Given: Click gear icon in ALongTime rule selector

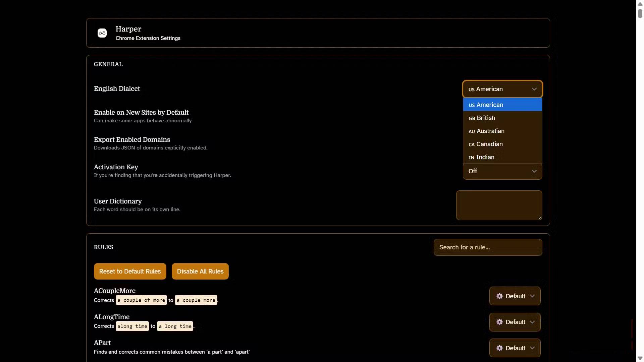Looking at the screenshot, I should 499,322.
